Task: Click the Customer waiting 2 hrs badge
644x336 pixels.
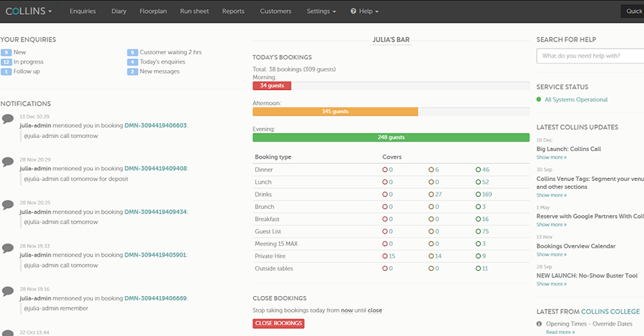Action: (x=132, y=52)
